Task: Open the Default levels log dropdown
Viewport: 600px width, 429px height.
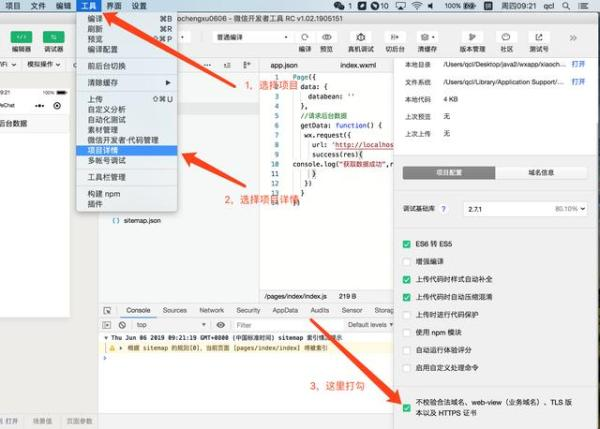Action: (370, 325)
